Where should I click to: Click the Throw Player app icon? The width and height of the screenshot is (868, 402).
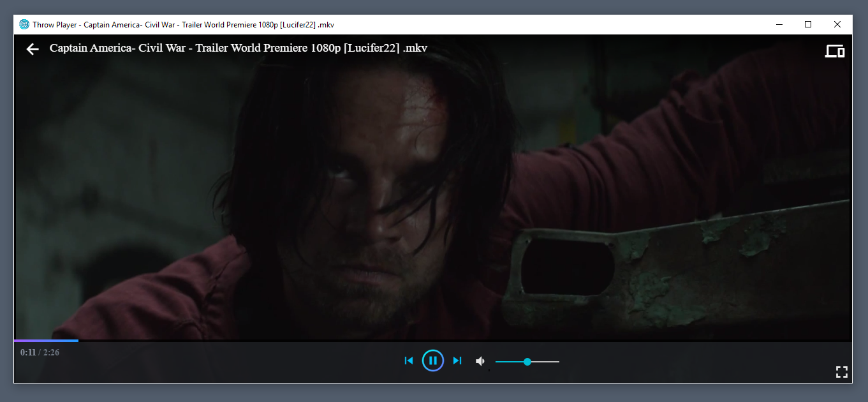pyautogui.click(x=24, y=24)
